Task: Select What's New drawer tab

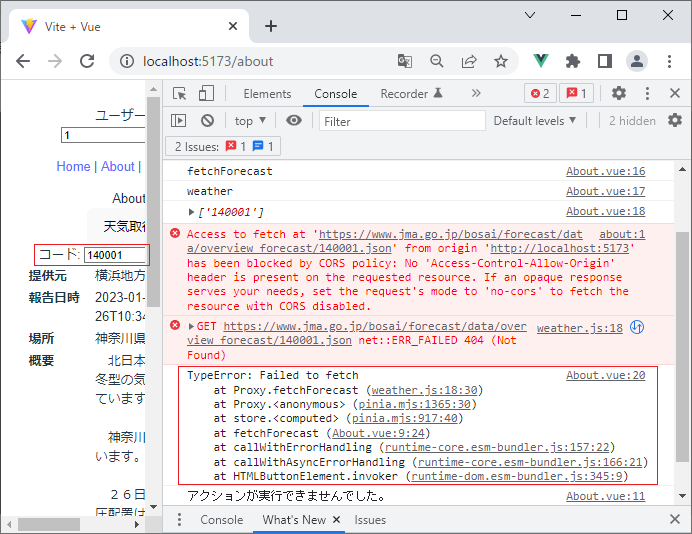Action: (x=294, y=519)
